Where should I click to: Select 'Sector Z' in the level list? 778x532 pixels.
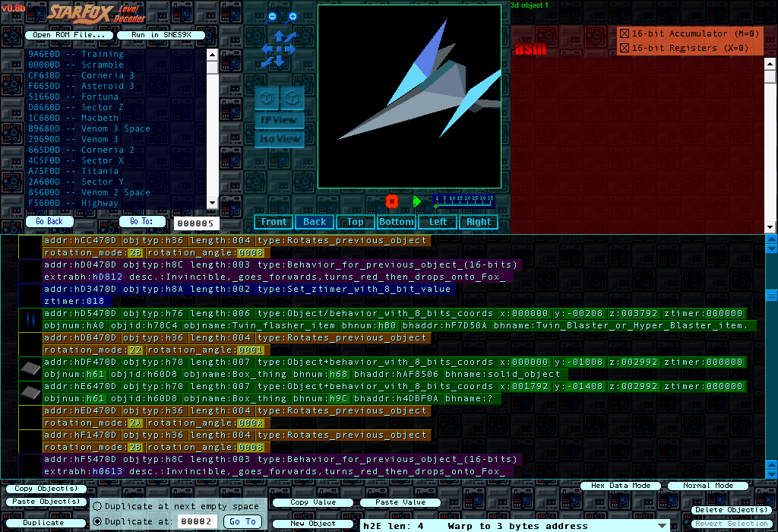tap(76, 107)
